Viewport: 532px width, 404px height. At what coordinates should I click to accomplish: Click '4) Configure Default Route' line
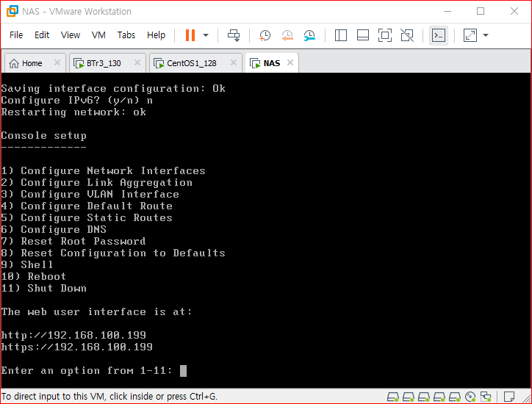click(87, 206)
